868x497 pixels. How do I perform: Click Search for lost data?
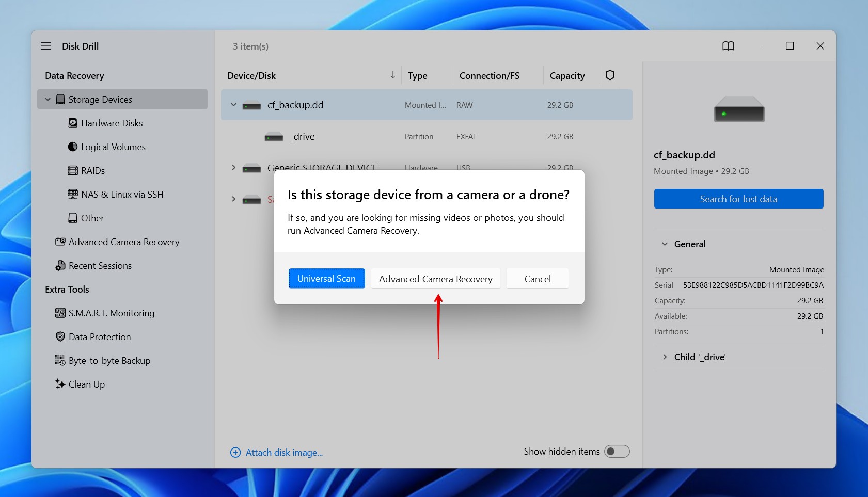[x=738, y=199]
